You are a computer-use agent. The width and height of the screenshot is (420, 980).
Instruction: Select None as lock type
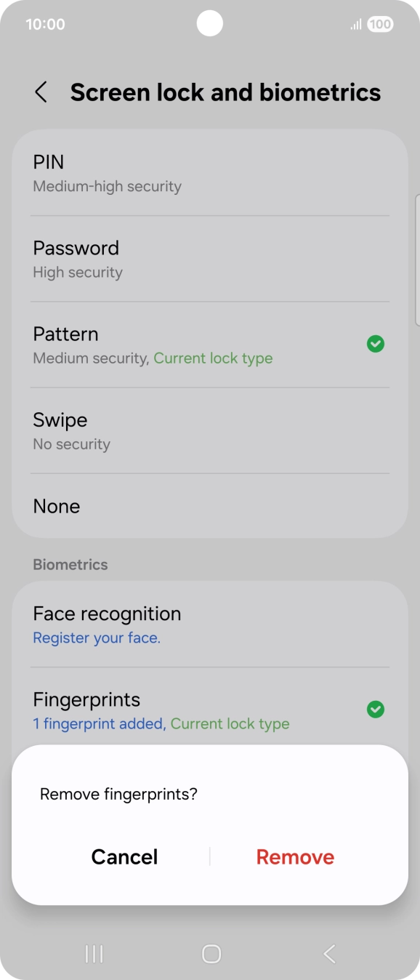point(210,506)
